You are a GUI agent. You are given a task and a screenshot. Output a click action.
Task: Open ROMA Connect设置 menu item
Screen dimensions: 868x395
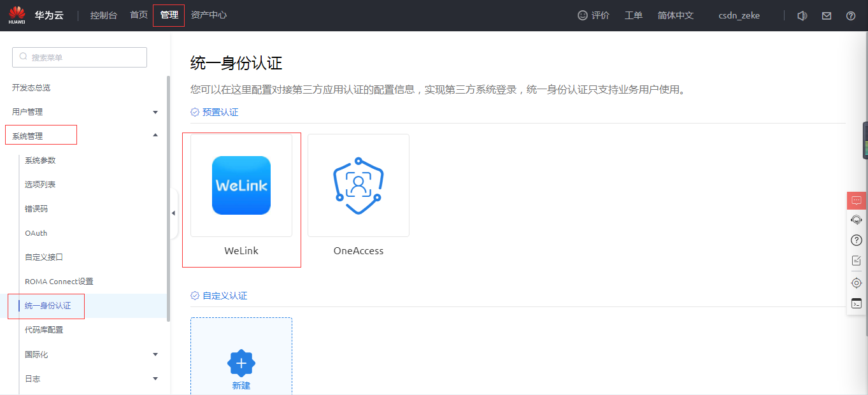coord(59,282)
